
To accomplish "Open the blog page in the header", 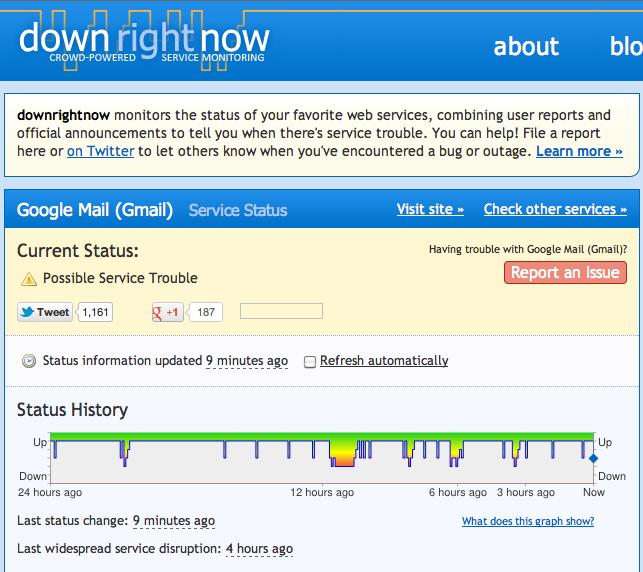I will pyautogui.click(x=626, y=46).
